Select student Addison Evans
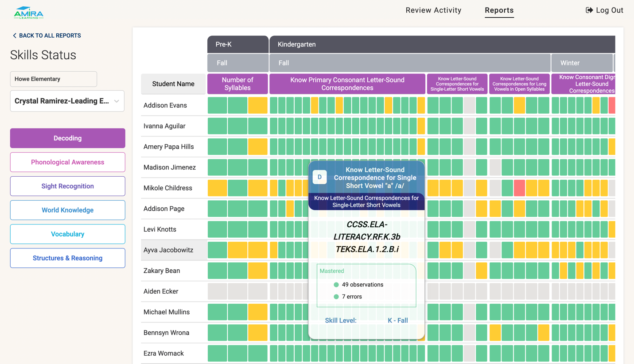The image size is (634, 364). pyautogui.click(x=165, y=105)
